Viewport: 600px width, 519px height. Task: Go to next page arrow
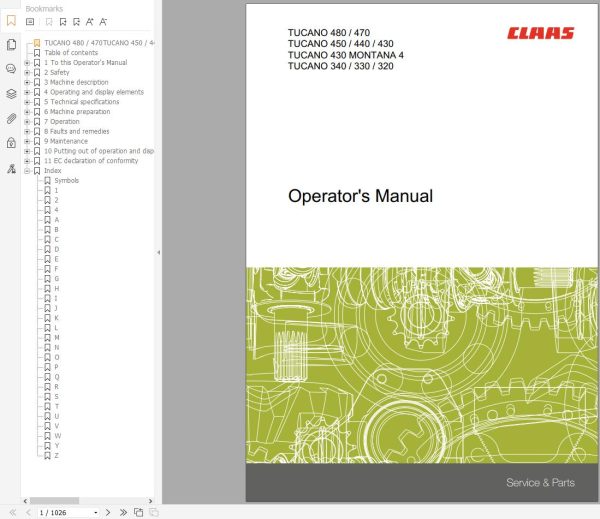pyautogui.click(x=108, y=512)
